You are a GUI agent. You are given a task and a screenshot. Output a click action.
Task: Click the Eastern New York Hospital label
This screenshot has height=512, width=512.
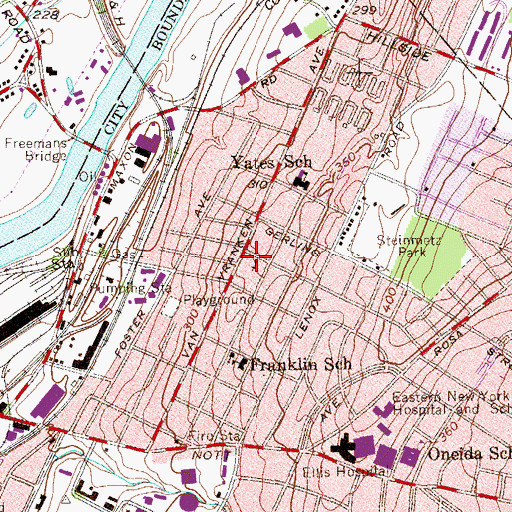point(452,403)
